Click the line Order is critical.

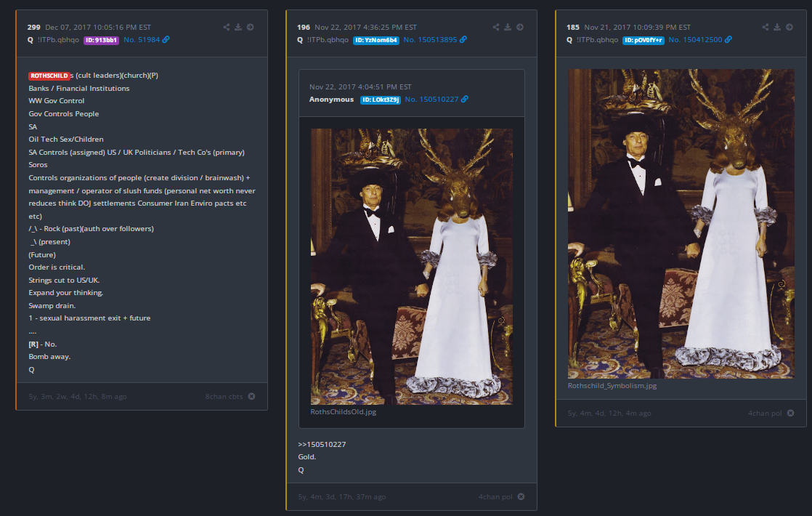click(x=57, y=267)
